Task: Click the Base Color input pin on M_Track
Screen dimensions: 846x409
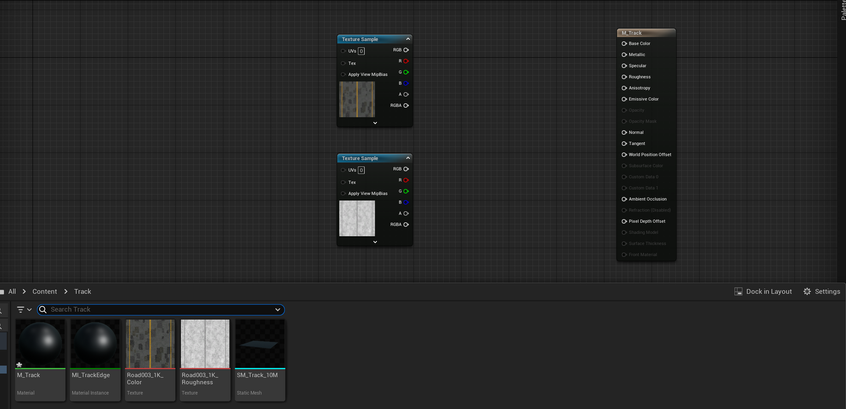Action: [624, 43]
